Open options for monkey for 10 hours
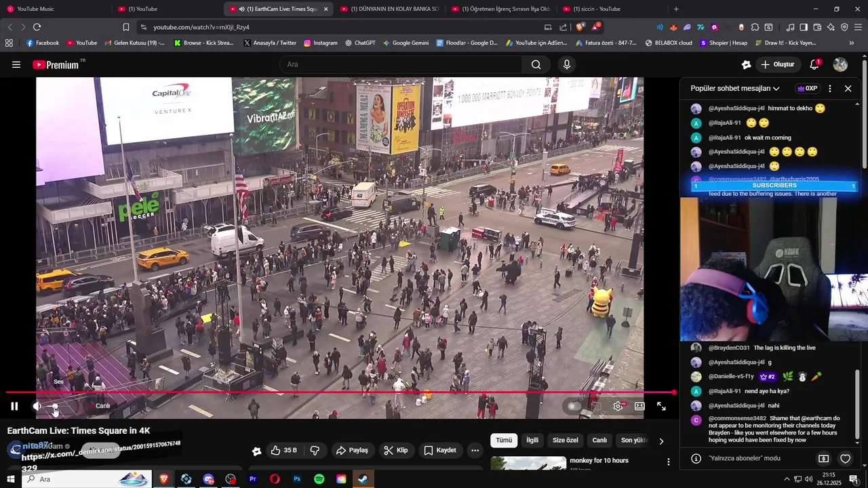This screenshot has height=488, width=868. tap(668, 462)
